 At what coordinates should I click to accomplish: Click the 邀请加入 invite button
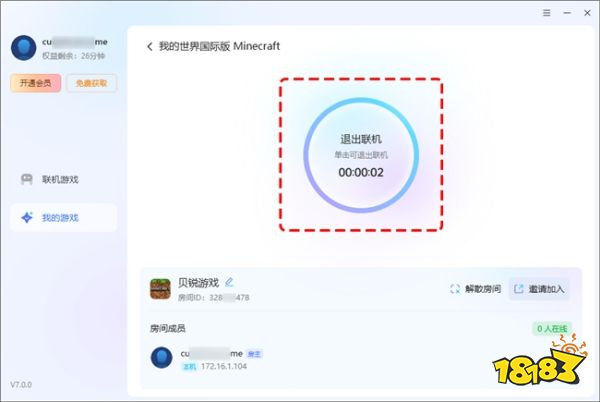539,289
